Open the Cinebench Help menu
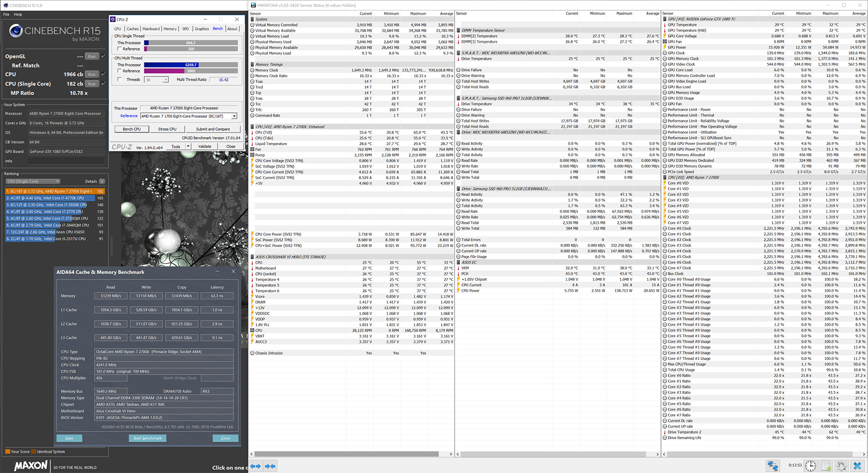This screenshot has height=473, width=868. click(18, 14)
